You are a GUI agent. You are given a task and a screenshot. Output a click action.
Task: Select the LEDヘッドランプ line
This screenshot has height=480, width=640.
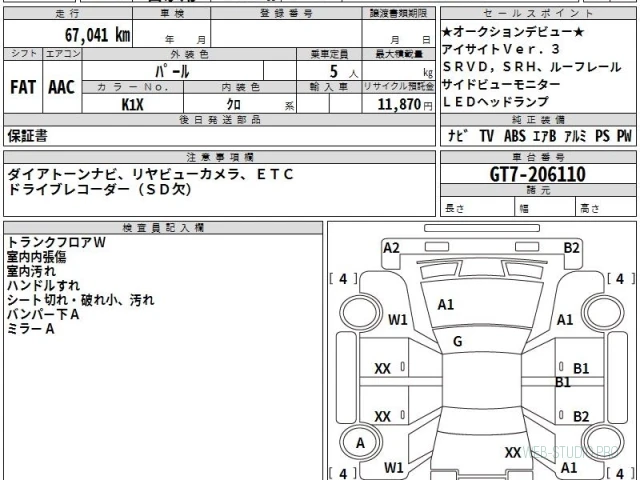click(496, 102)
